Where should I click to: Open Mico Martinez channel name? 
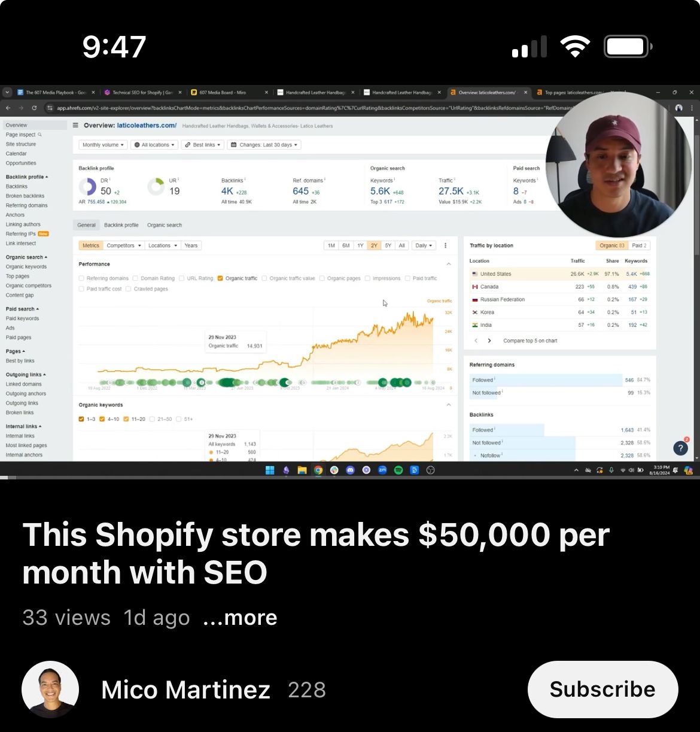(186, 690)
